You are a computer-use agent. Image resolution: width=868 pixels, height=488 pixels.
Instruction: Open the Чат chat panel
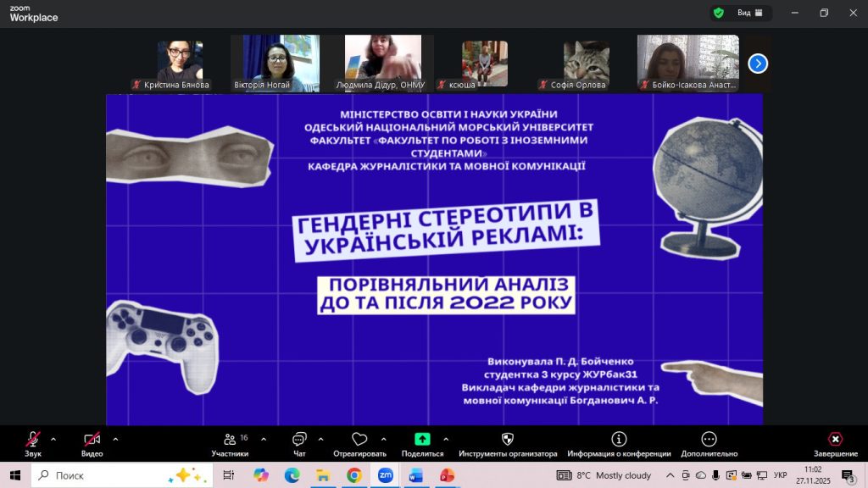299,440
